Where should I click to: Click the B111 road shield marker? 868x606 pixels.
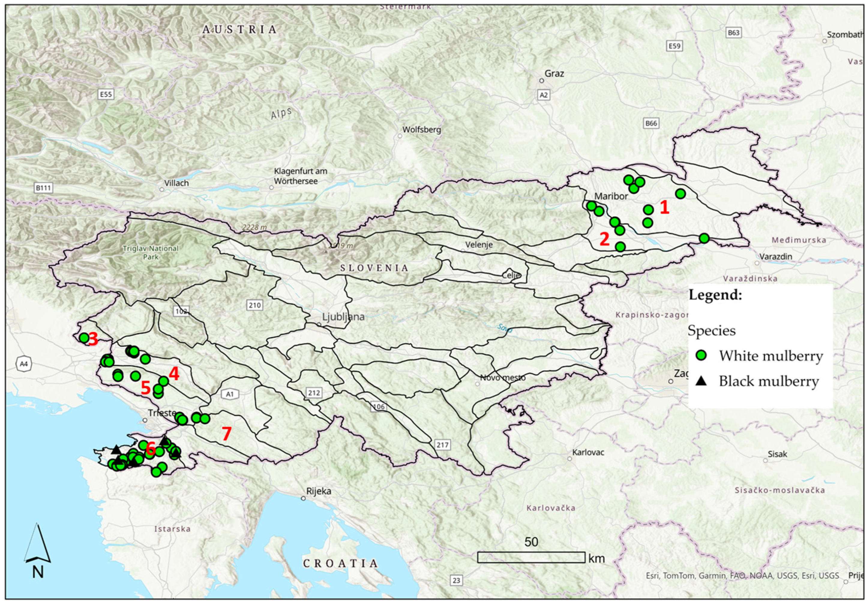(44, 188)
